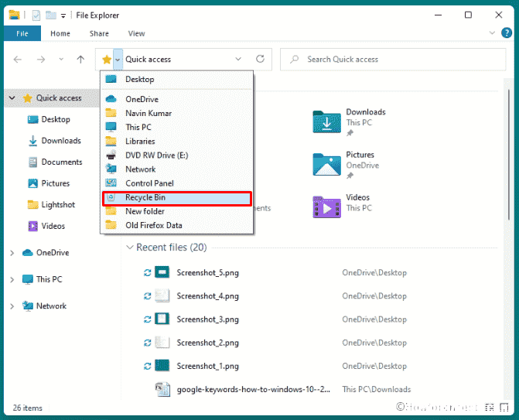Click the Screenshot_3.png thumbnail icon
The height and width of the screenshot is (420, 519).
click(162, 319)
